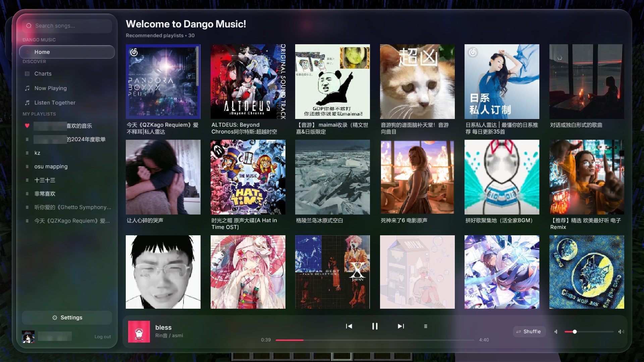
Task: Open the X Japan Best cover
Action: coord(332,272)
